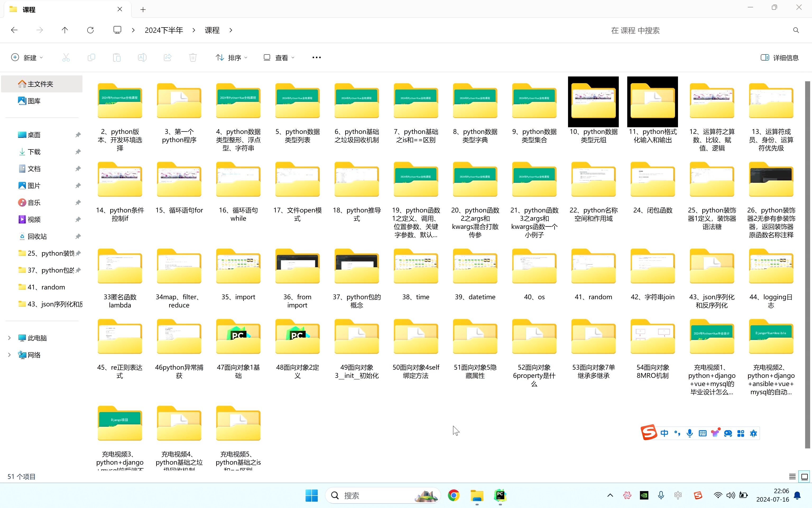Viewport: 812px width, 508px height.
Task: Toggle the 详细信息 details pane
Action: point(779,57)
